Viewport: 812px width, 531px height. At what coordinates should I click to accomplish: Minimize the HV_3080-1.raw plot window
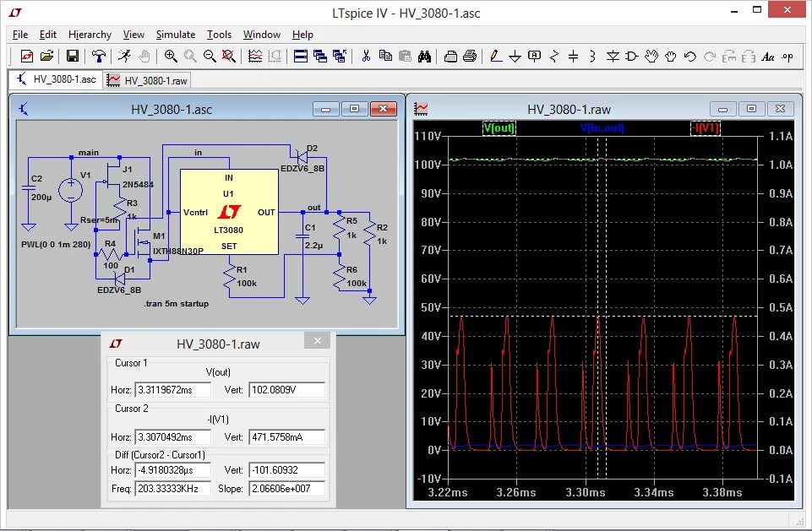click(723, 109)
